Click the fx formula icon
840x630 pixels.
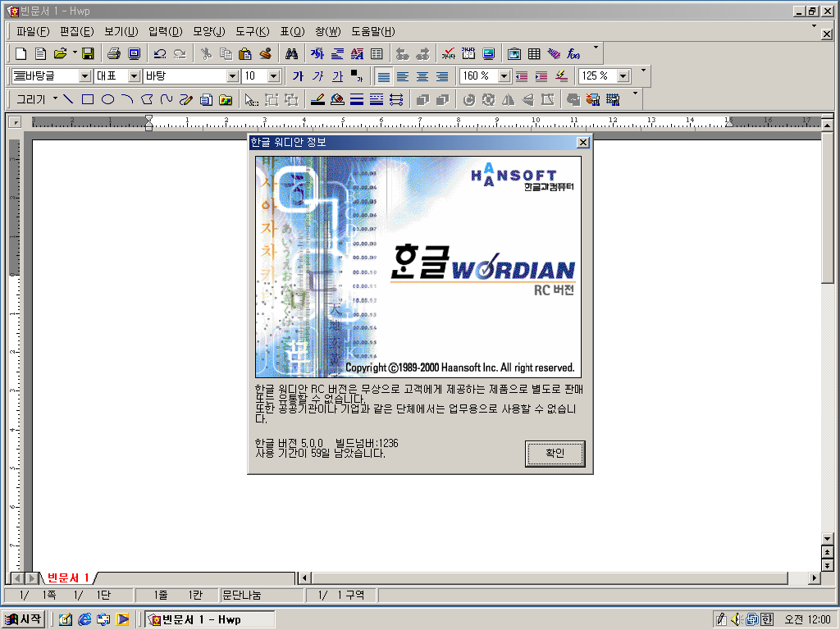tap(573, 53)
